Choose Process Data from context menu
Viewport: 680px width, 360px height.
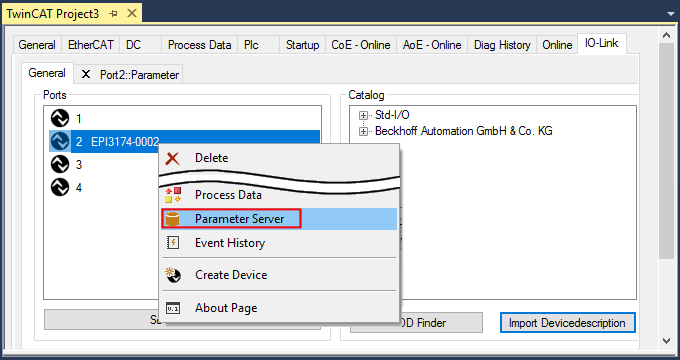click(x=279, y=195)
